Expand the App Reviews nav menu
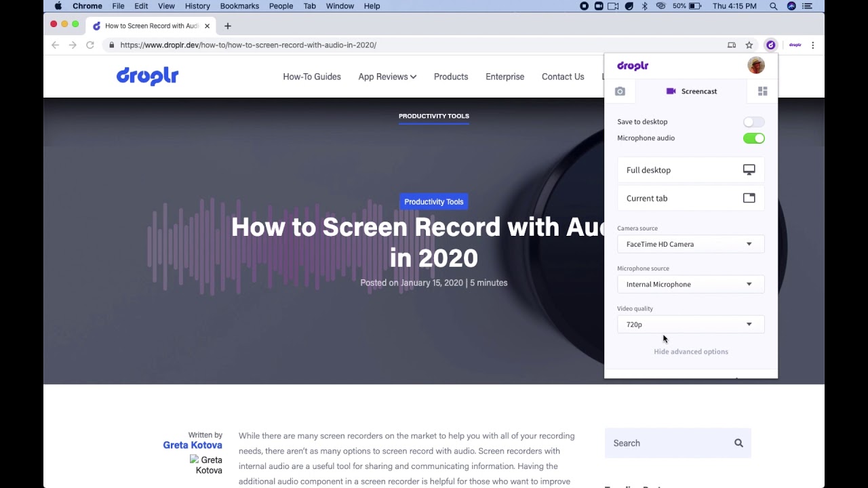 (387, 77)
